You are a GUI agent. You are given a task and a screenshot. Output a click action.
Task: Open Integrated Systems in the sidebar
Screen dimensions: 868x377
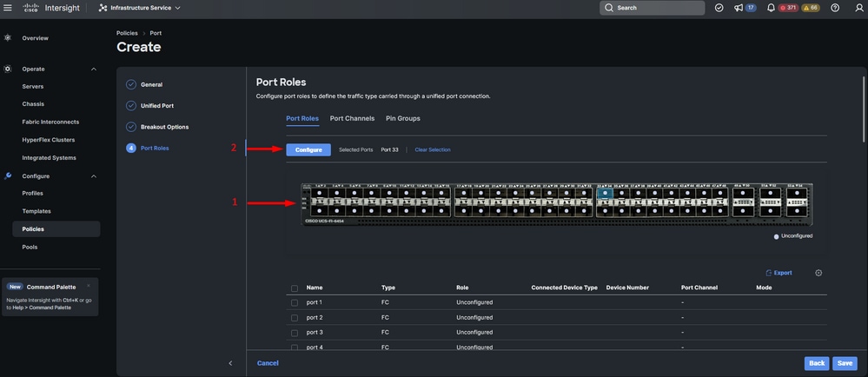pyautogui.click(x=50, y=158)
